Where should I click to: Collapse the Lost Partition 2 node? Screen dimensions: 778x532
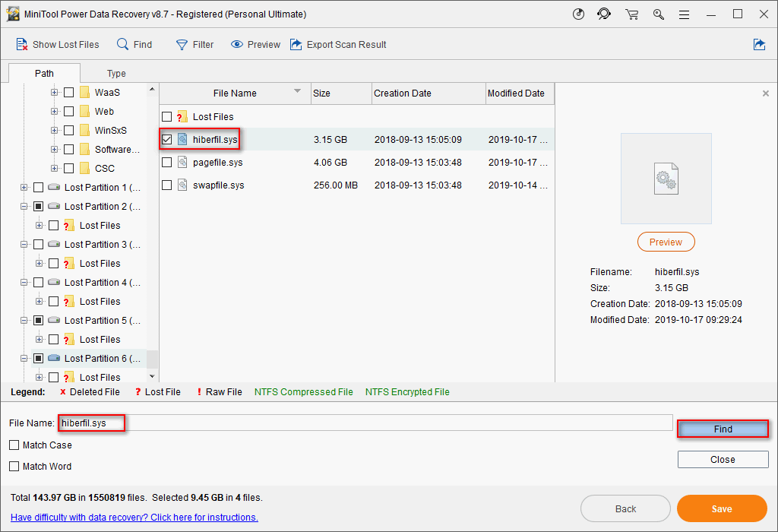[24, 207]
